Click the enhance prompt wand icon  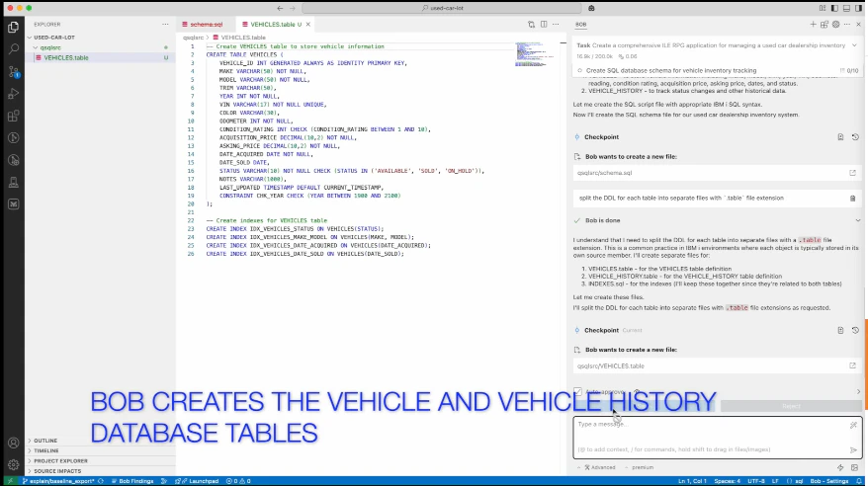(853, 425)
